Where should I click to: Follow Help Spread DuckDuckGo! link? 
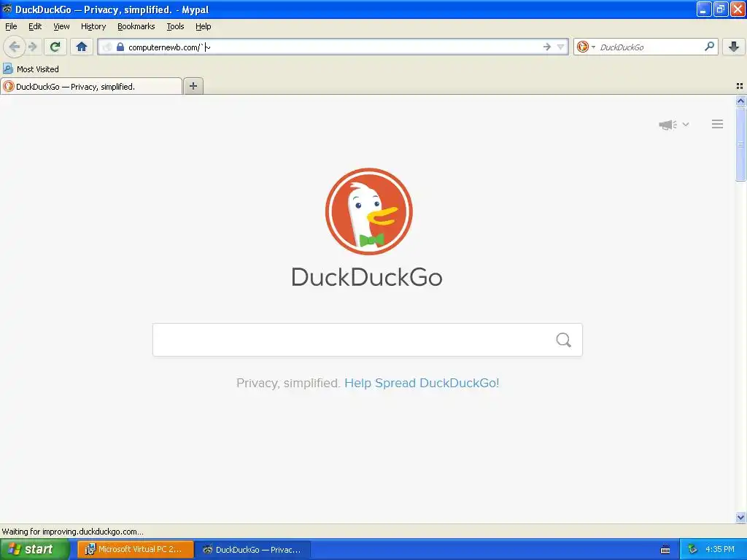422,383
